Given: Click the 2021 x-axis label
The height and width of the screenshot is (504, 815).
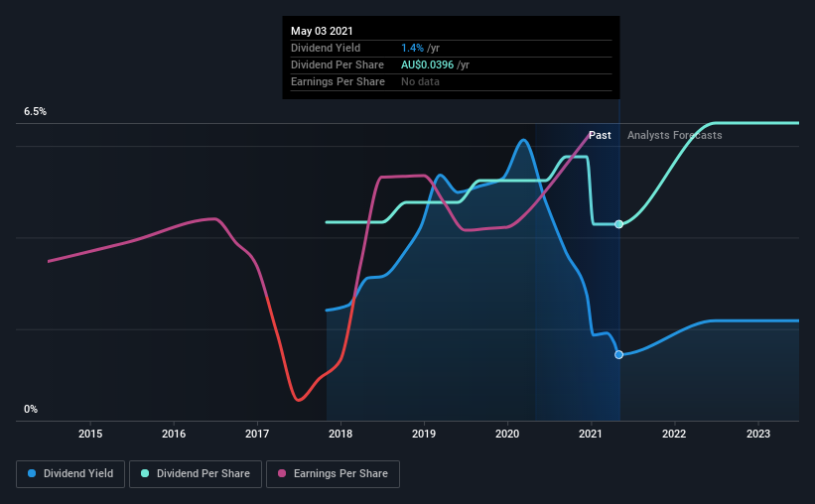Looking at the screenshot, I should [x=591, y=434].
